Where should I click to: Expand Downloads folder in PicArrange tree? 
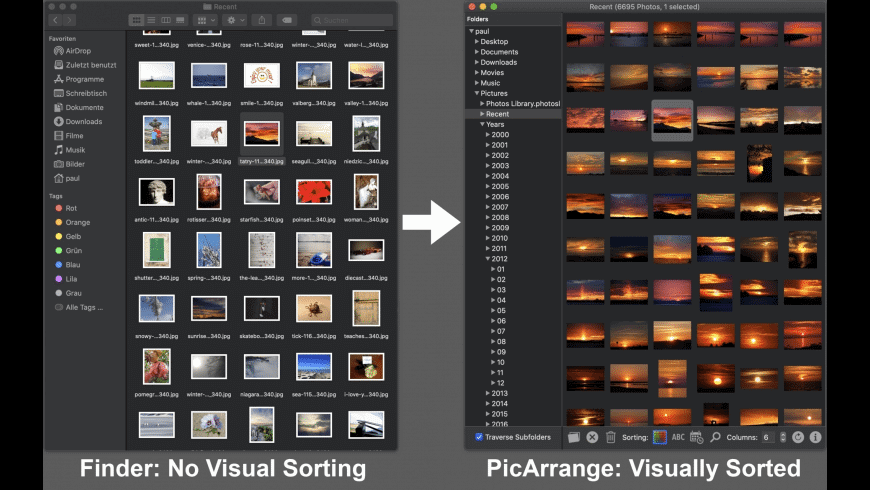pyautogui.click(x=477, y=62)
